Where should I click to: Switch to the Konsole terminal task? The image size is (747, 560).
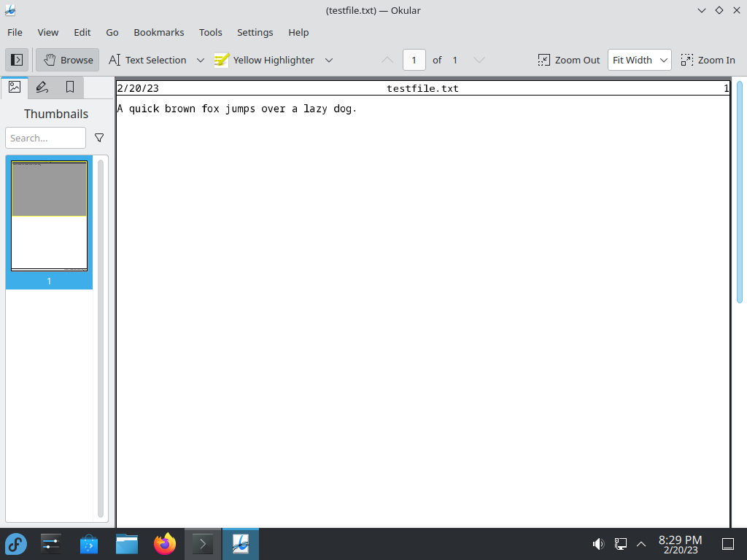pyautogui.click(x=203, y=544)
